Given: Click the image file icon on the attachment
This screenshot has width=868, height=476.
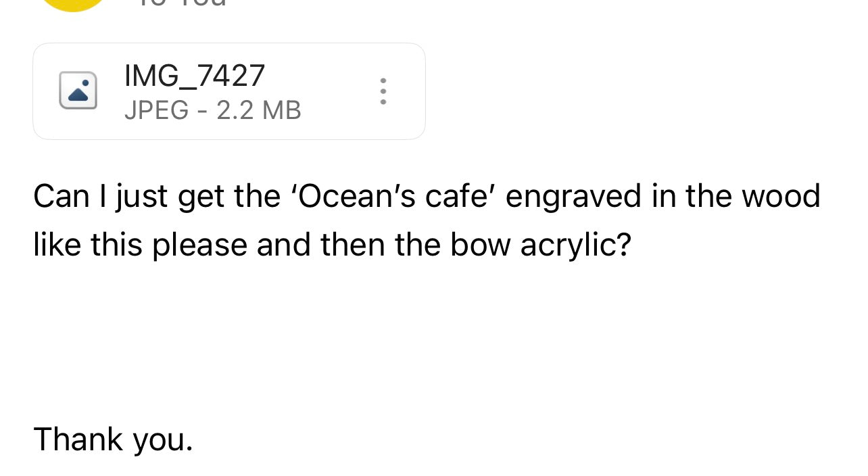Looking at the screenshot, I should click(78, 91).
